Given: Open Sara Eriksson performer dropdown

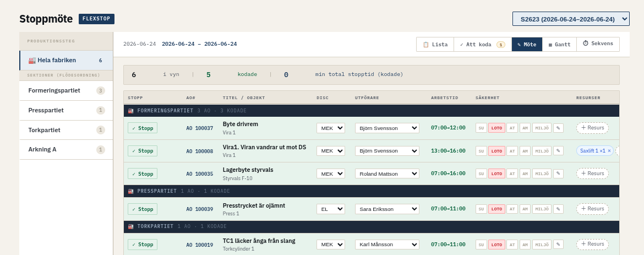Looking at the screenshot, I should pyautogui.click(x=388, y=209).
